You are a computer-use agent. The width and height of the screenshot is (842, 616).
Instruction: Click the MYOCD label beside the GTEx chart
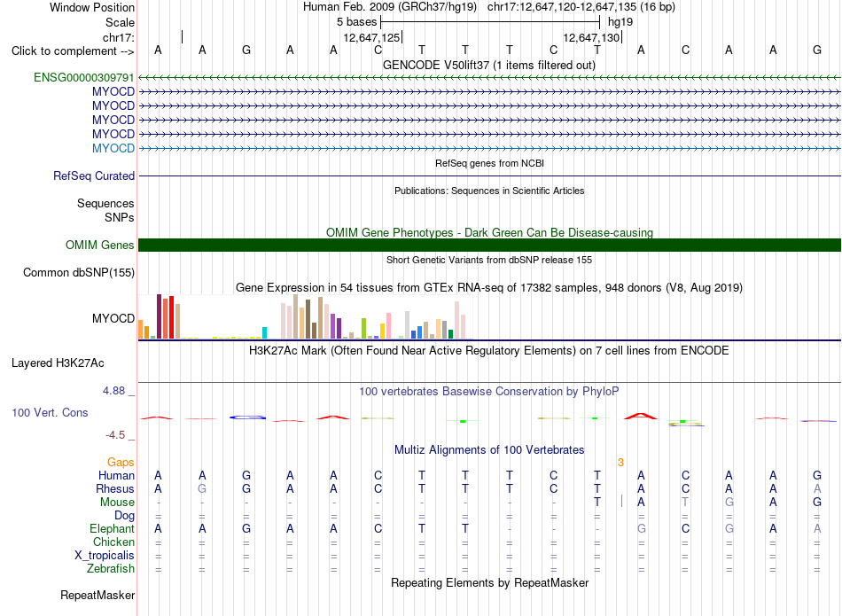[113, 318]
